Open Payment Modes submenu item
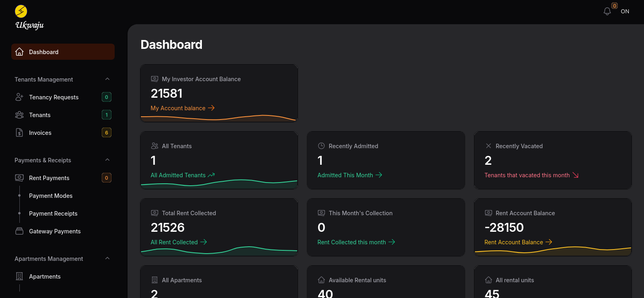Screen dimensions: 644x298 click(x=51, y=196)
